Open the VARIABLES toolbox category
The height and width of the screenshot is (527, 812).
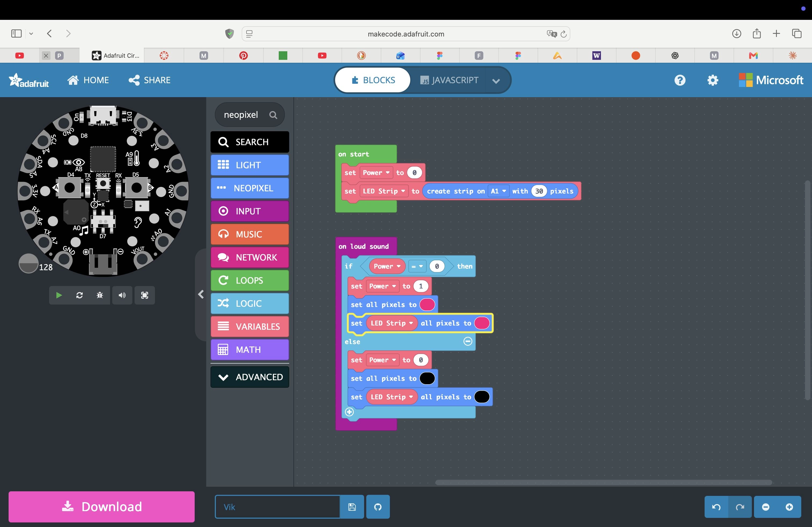coord(250,327)
